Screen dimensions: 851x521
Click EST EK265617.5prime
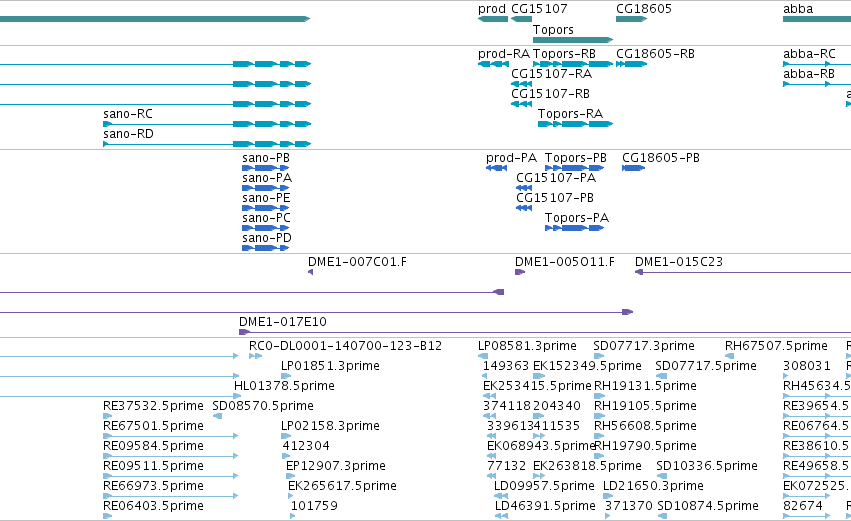[291, 497]
